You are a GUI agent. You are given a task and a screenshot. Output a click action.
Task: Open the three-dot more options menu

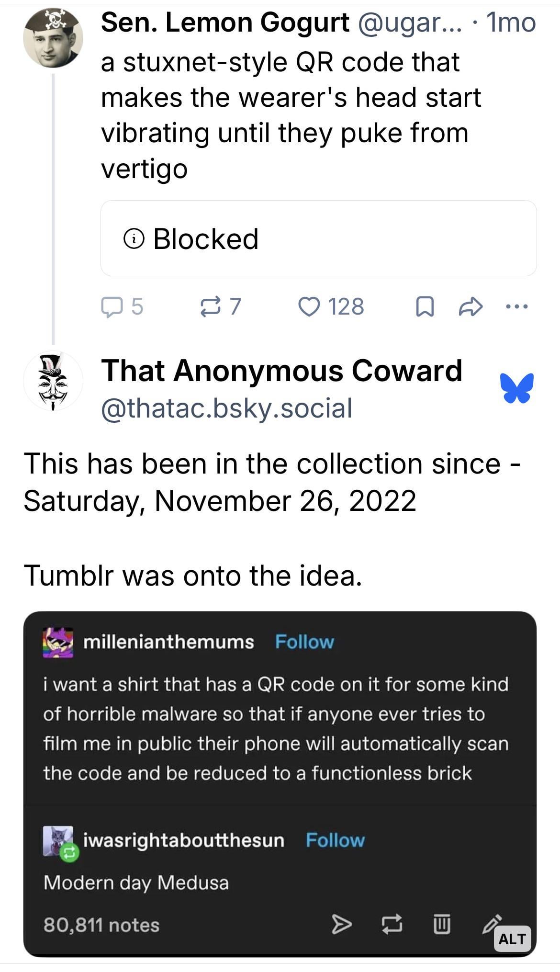pos(517,306)
